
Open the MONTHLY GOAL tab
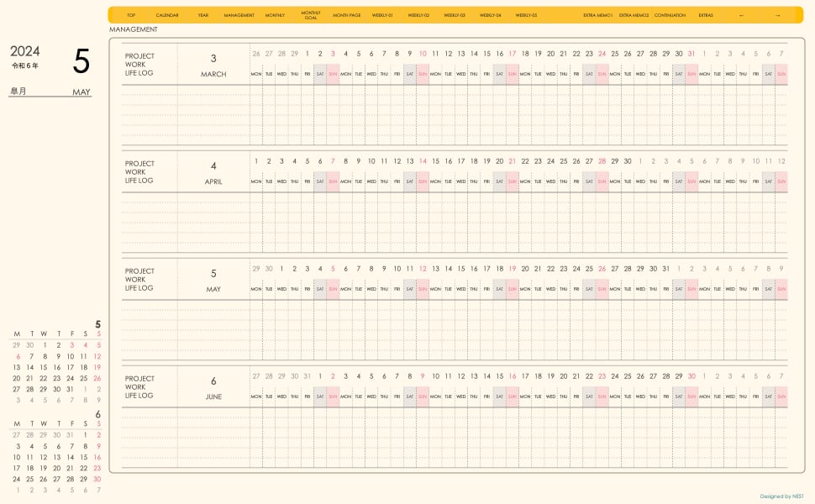311,15
